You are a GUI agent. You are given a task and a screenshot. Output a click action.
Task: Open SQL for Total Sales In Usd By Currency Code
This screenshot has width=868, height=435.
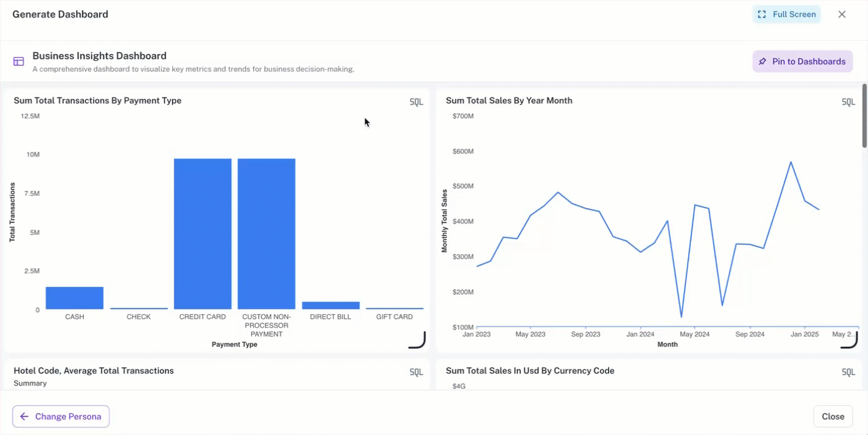(848, 372)
